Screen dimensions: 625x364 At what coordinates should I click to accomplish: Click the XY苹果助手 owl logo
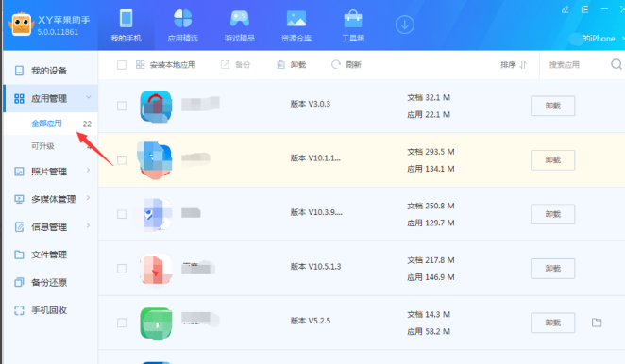(21, 25)
